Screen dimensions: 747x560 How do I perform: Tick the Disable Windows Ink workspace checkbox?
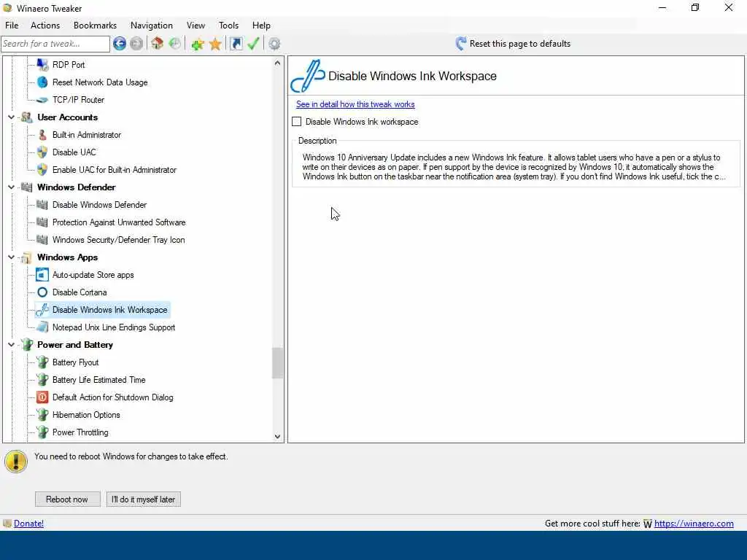pos(296,122)
